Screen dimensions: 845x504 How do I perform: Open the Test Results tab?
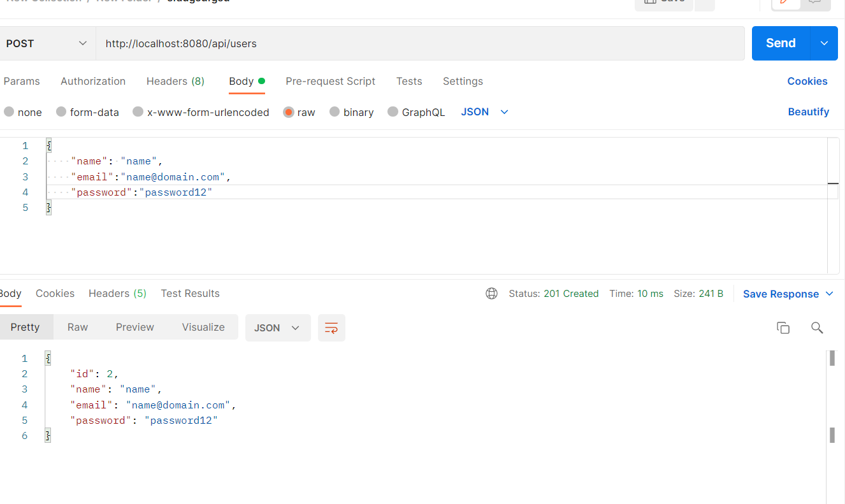(x=190, y=293)
